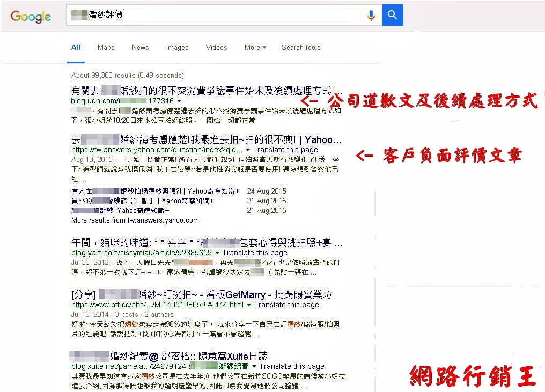Click the 'About 99,300 results' text
Viewport: 545px width, 392px height.
point(128,76)
